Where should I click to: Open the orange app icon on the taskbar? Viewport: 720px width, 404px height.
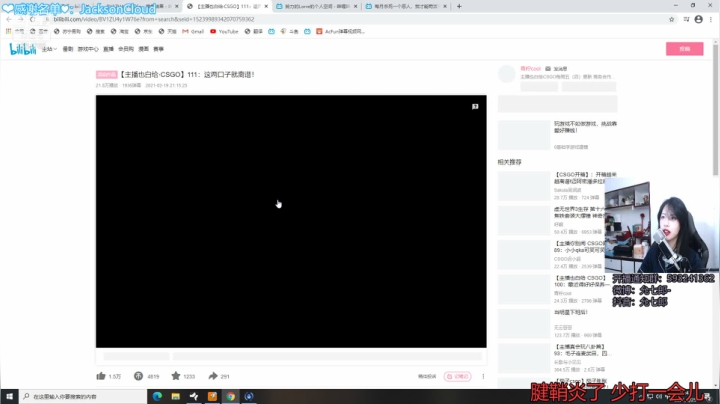point(212,396)
